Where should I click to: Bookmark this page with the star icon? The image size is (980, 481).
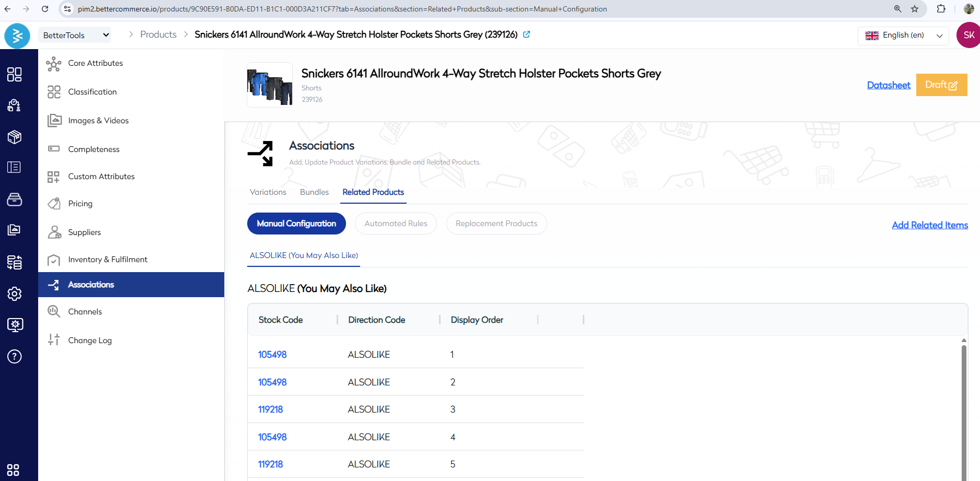click(915, 9)
